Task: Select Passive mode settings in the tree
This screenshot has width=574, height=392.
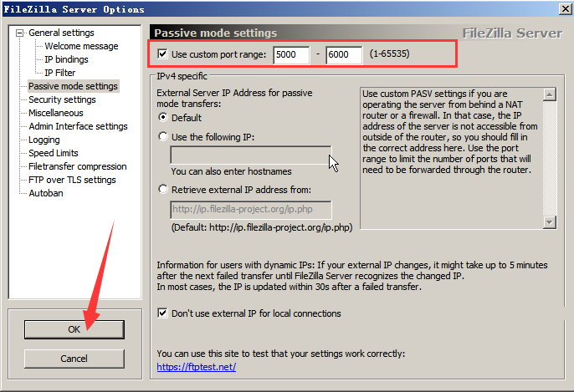Action: point(74,86)
